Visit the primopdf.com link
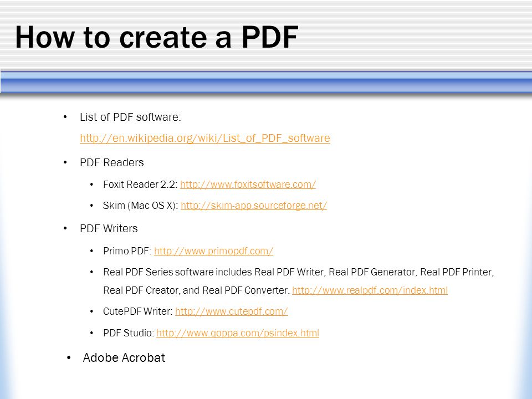The height and width of the screenshot is (399, 532). (214, 251)
